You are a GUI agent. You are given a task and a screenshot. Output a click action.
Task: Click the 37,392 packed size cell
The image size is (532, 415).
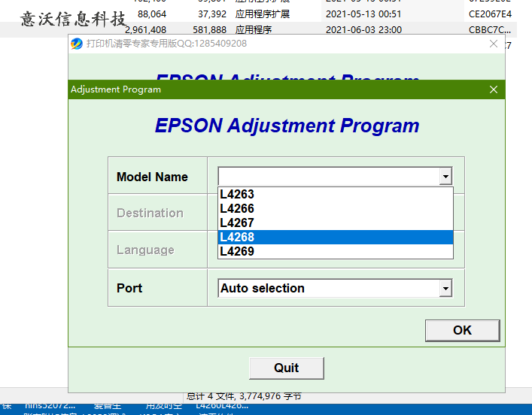coord(212,14)
